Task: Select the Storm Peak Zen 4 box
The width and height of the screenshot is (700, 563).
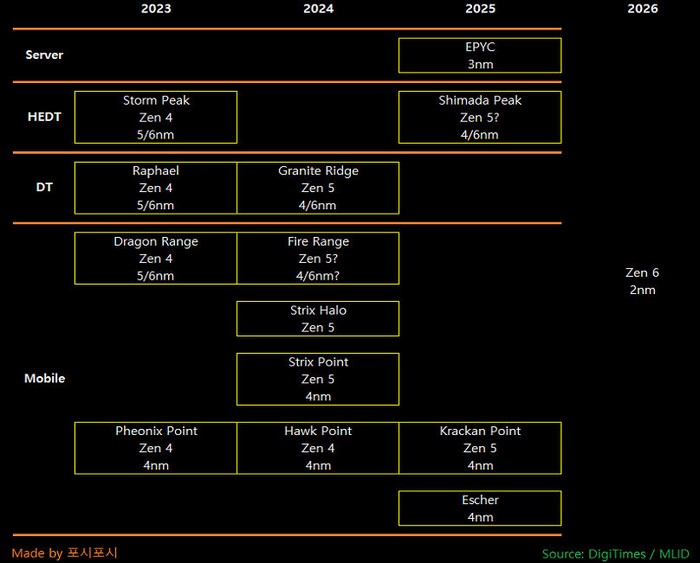Action: point(156,118)
